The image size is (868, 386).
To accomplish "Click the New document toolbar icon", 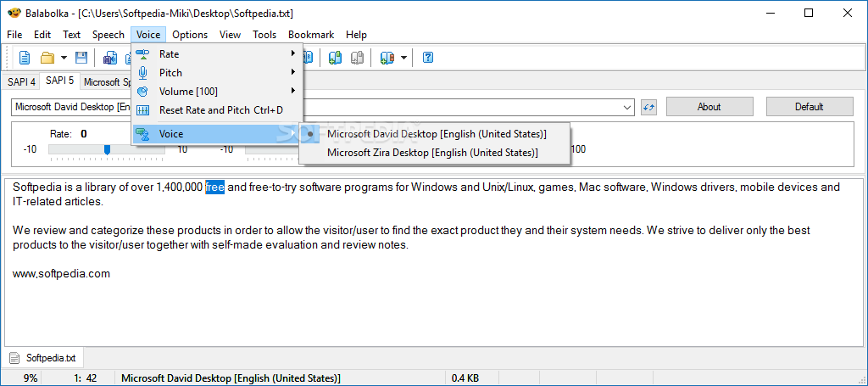I will point(24,58).
